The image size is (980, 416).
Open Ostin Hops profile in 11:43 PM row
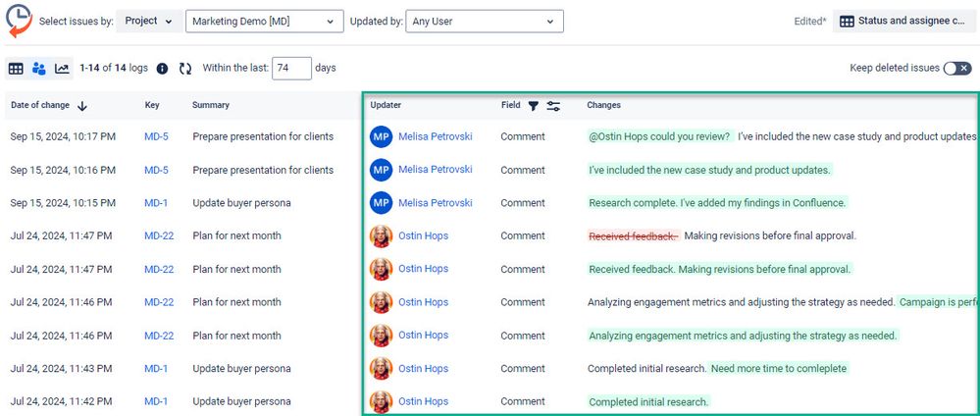[x=423, y=369]
